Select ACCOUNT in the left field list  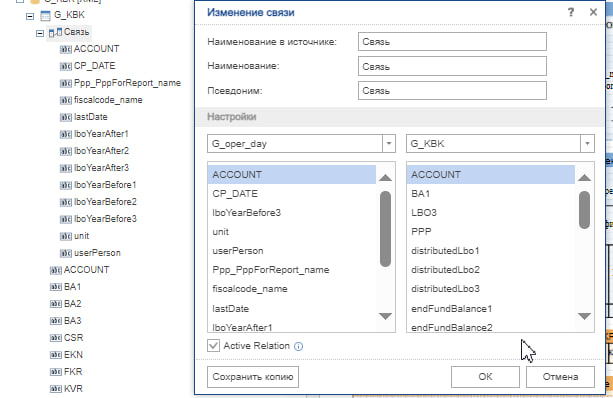click(x=292, y=175)
